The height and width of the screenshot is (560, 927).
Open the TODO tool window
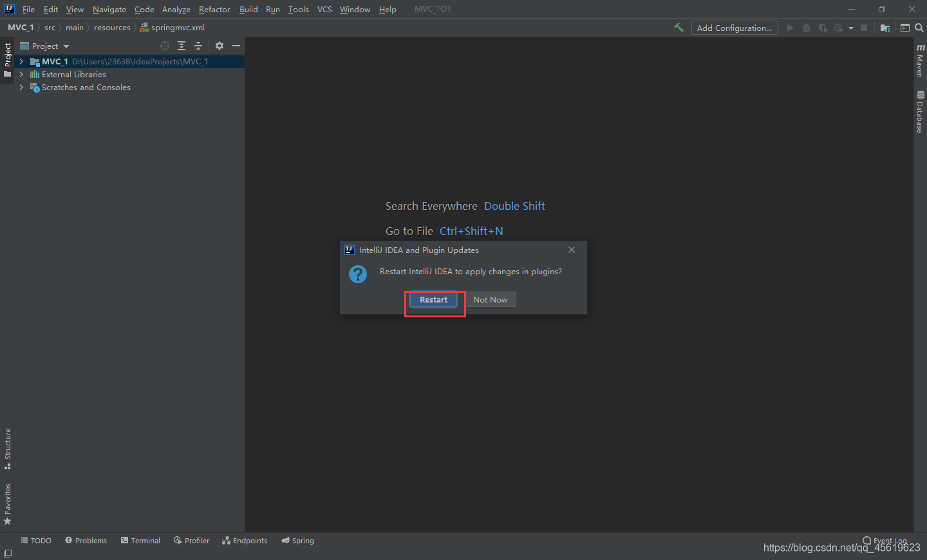point(36,541)
